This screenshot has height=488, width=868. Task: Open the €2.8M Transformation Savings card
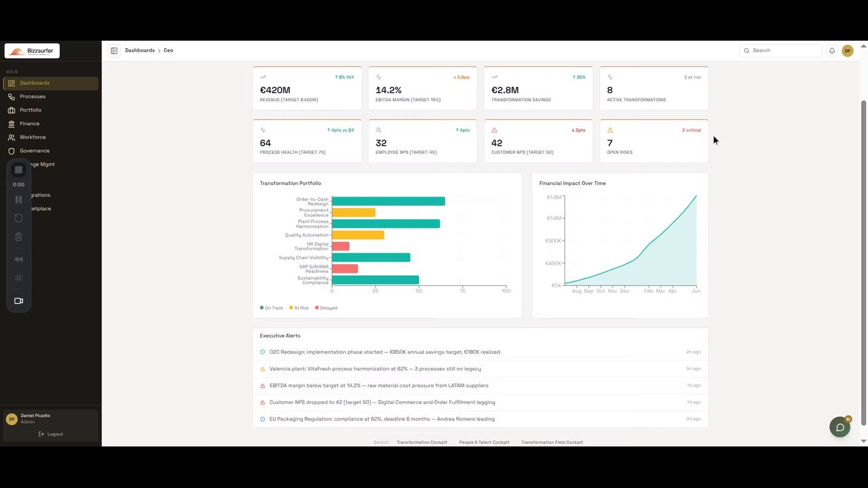[x=538, y=88]
